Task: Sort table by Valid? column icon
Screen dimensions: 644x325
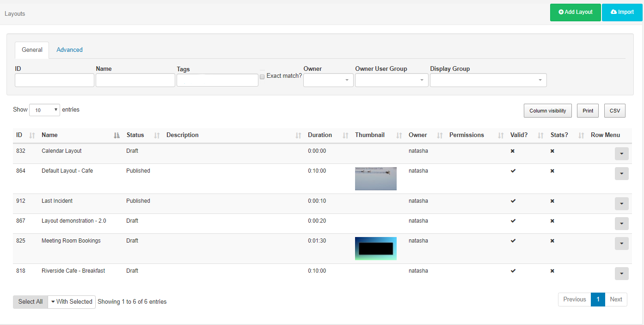Action: (540, 135)
